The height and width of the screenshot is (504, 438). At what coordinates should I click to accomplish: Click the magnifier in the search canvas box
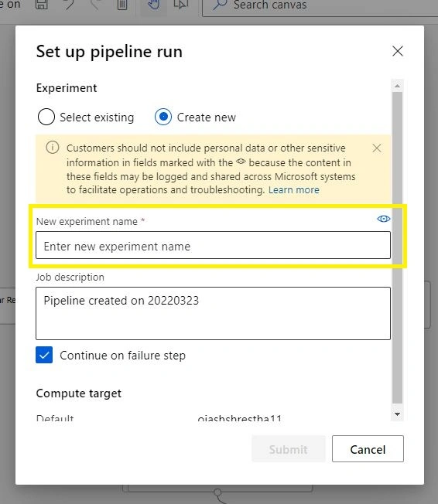[x=220, y=5]
